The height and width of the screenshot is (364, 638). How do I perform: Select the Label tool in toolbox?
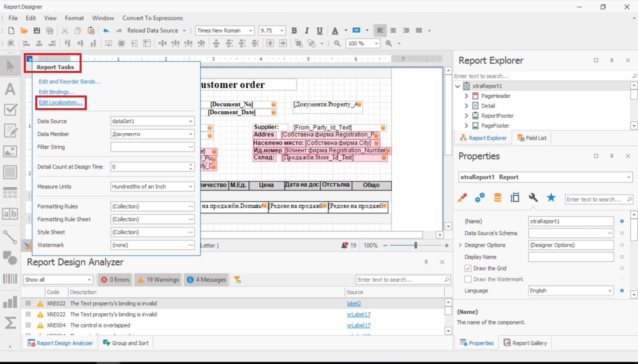coord(10,89)
